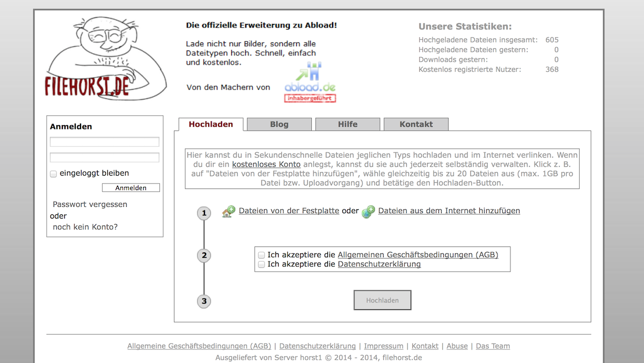Open the Kontakt footer link
The height and width of the screenshot is (363, 644).
pos(425,346)
